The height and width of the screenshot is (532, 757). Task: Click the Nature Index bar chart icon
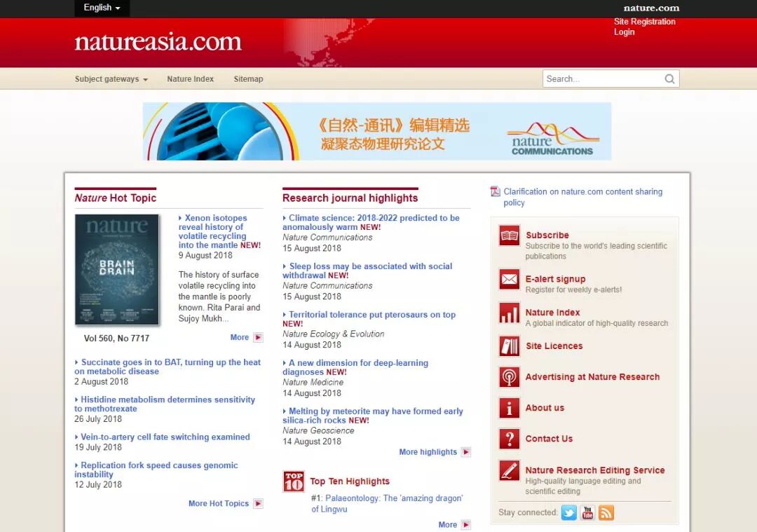pyautogui.click(x=510, y=313)
